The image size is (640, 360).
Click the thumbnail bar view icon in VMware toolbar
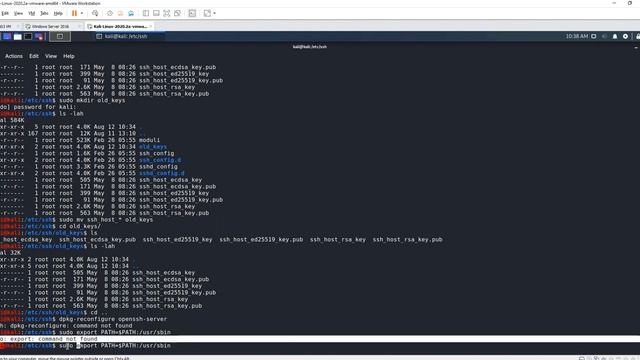156,13
